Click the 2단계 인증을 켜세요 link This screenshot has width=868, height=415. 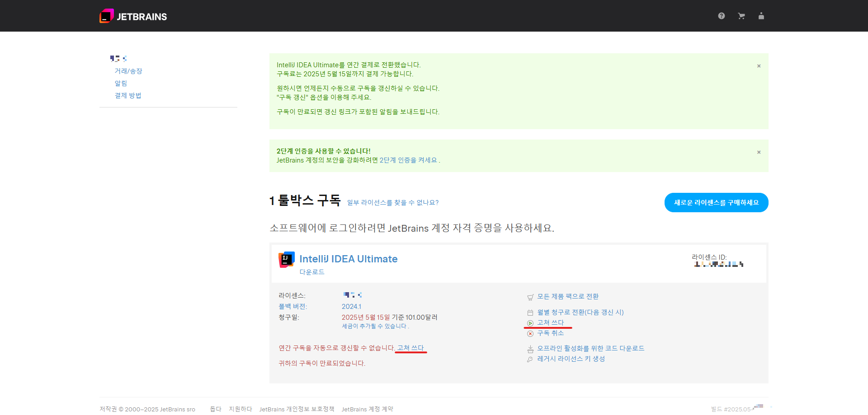coord(408,160)
